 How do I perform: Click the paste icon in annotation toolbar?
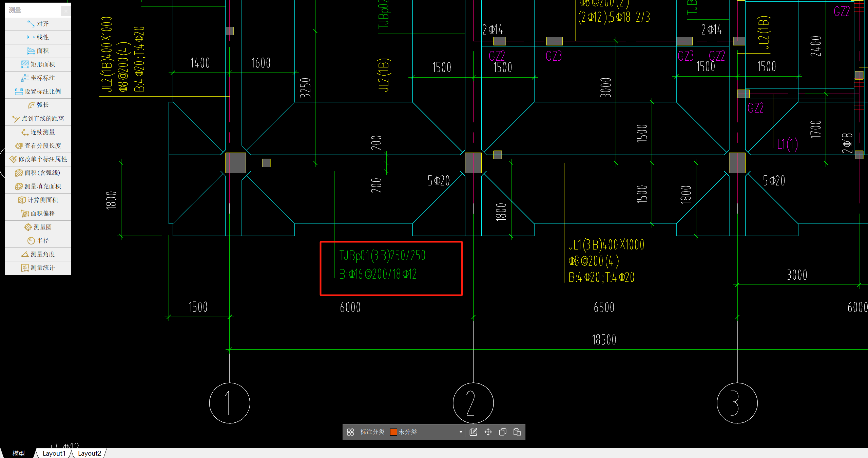coord(517,432)
